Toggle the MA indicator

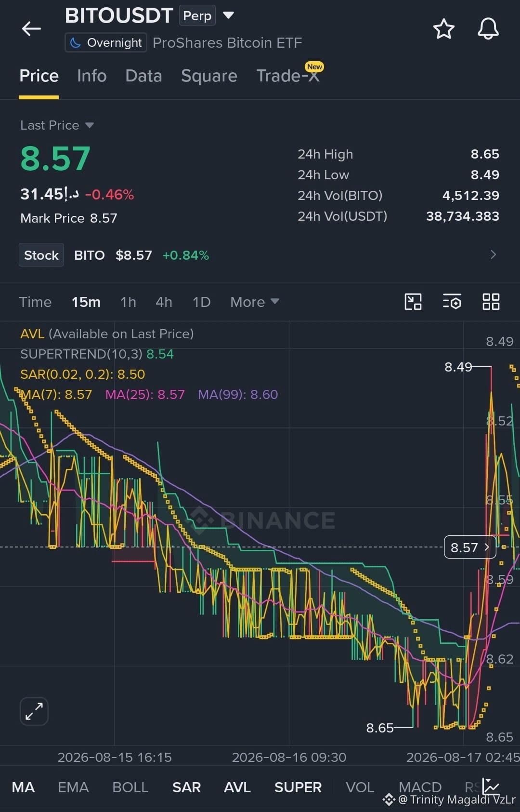pos(23,787)
